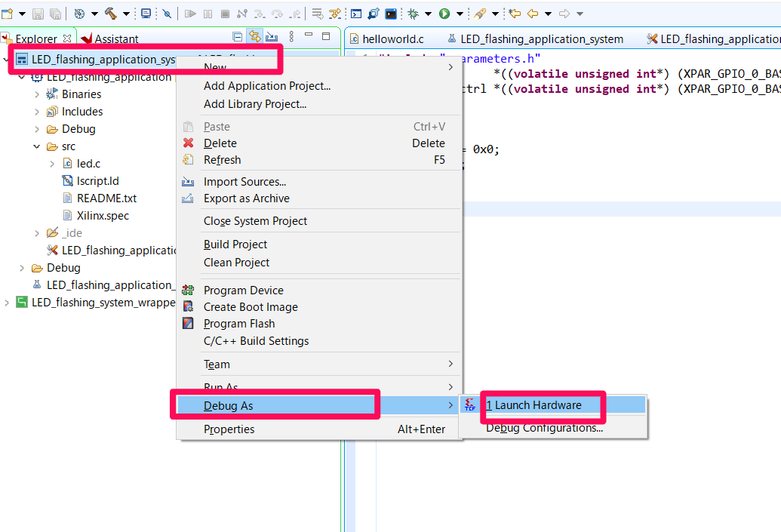Expand the _ide folder node
Screen dimensions: 781x532
pos(37,233)
